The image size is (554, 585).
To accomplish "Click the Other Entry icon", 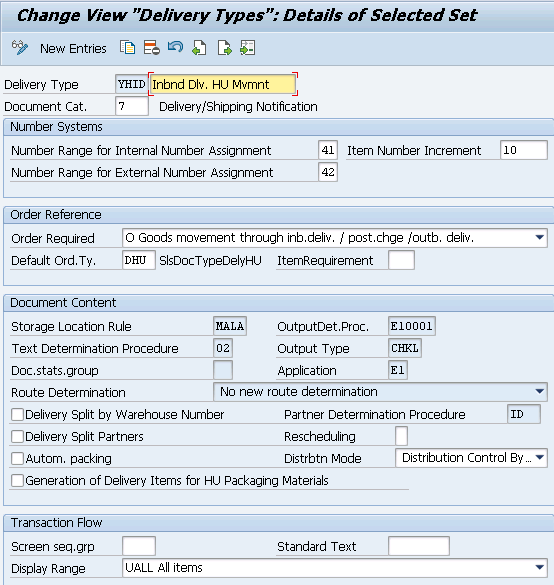I will (247, 48).
